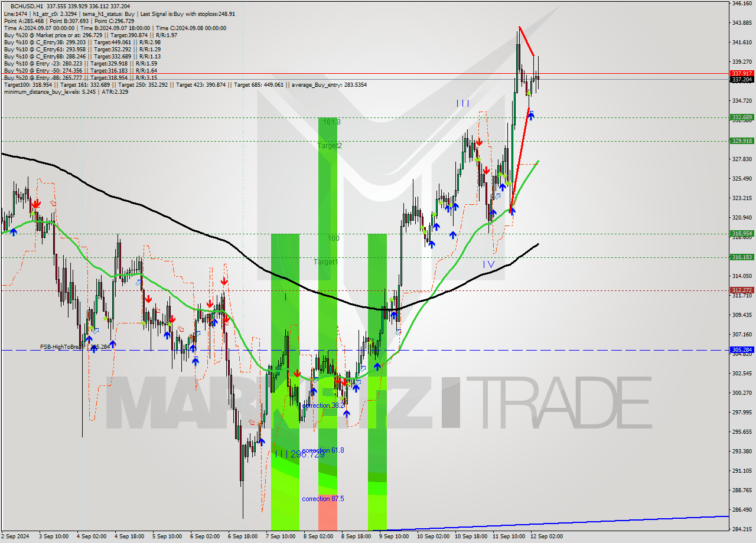The height and width of the screenshot is (543, 756).
Task: Click the dashed black 305.284 horizontal line
Action: pos(366,350)
